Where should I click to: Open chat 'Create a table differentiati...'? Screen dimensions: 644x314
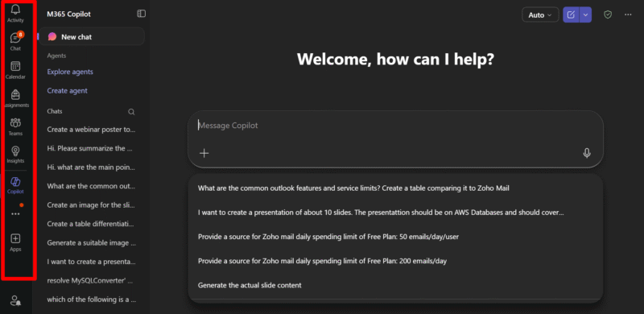(x=91, y=224)
